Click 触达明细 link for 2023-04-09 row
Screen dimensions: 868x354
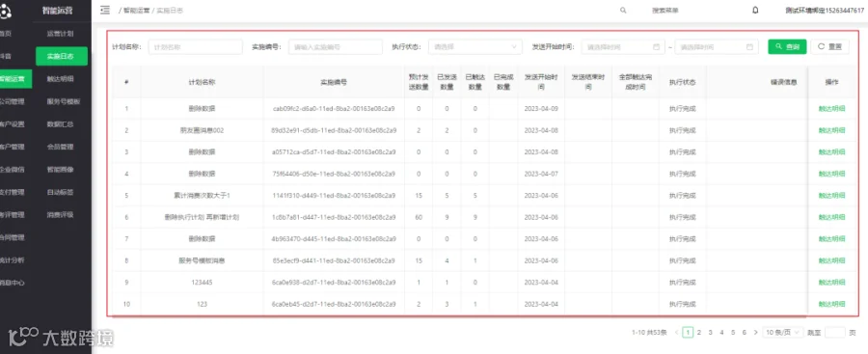831,109
